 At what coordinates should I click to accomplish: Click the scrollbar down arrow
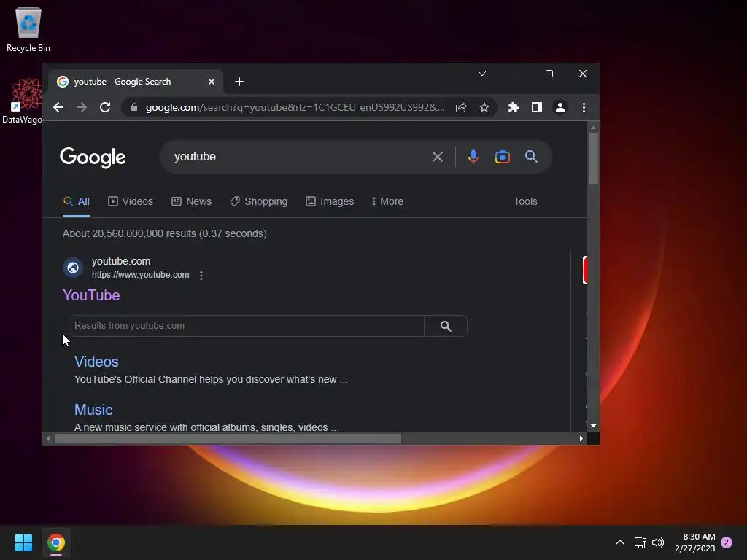pos(593,426)
